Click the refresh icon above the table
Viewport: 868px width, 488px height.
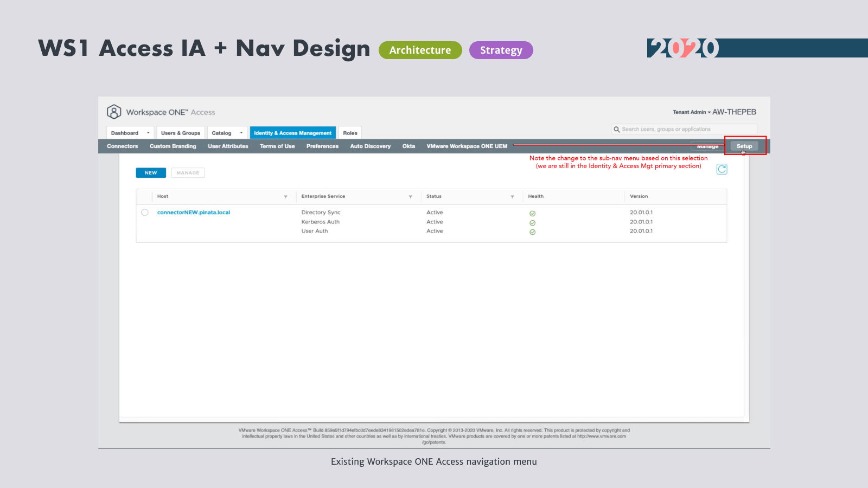(722, 169)
